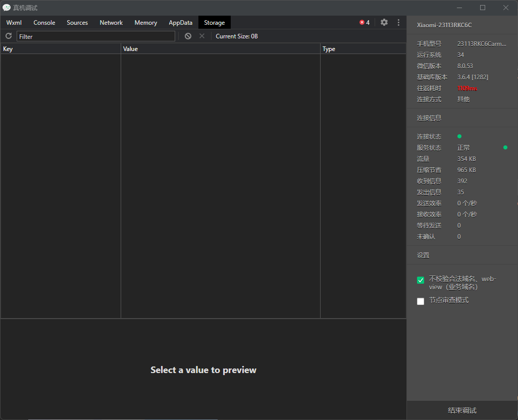The width and height of the screenshot is (518, 420).
Task: Open the Console tab
Action: pos(44,22)
